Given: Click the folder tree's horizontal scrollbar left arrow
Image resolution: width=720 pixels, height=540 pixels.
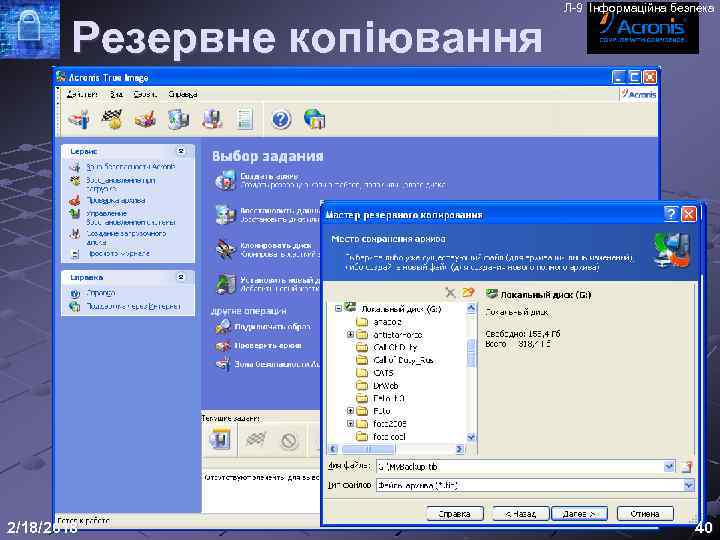Looking at the screenshot, I should [333, 449].
